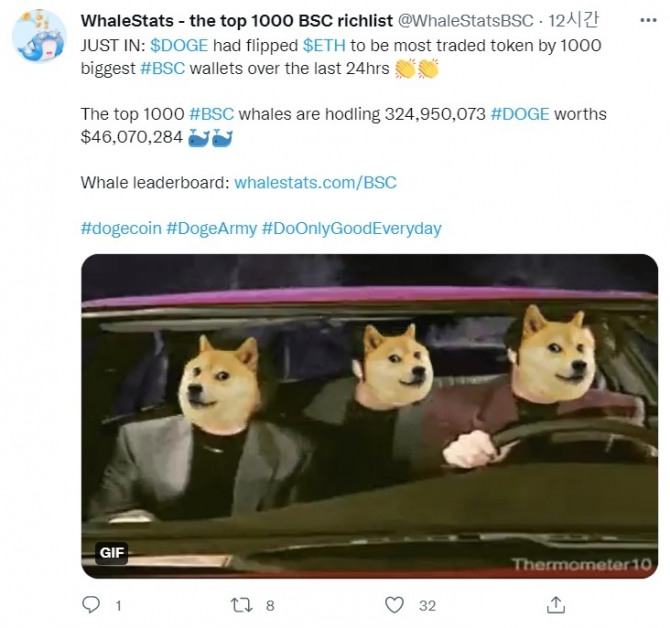Play the Doge car GIF thumbnail
The height and width of the screenshot is (628, 670).
(370, 416)
